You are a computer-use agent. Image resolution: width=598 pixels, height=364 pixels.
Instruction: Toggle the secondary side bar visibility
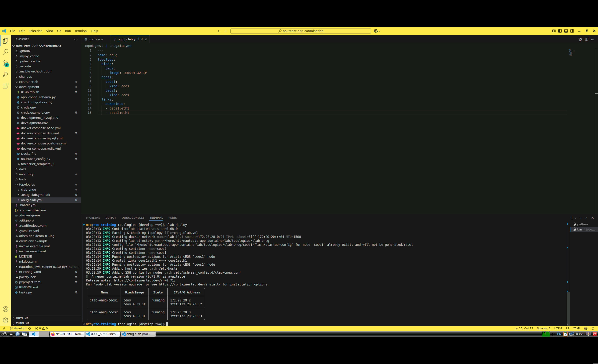coord(572,31)
